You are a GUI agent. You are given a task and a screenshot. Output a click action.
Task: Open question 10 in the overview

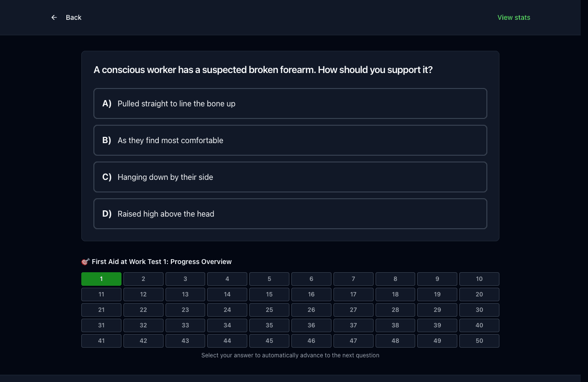[x=479, y=279]
